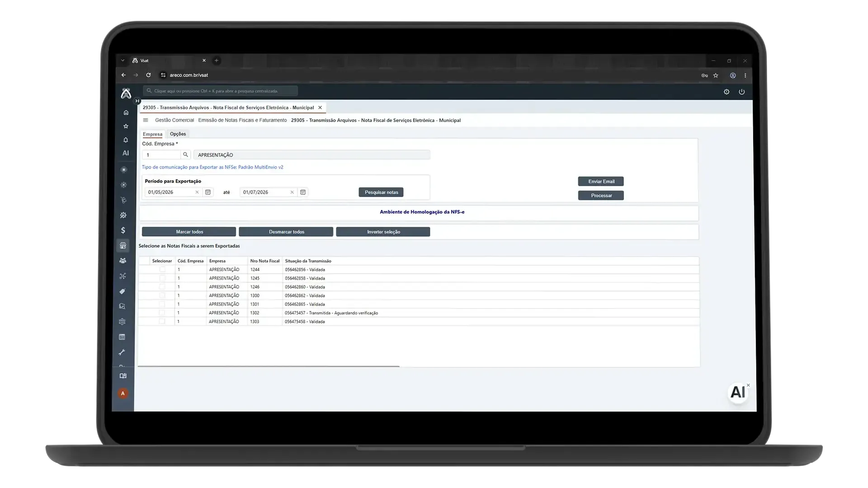This screenshot has height=488, width=868.
Task: Select the Empresa tab
Action: click(152, 134)
